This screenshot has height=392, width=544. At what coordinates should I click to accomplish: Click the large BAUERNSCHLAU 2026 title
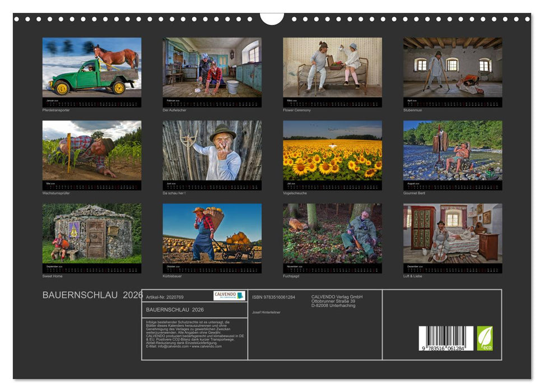coord(92,295)
